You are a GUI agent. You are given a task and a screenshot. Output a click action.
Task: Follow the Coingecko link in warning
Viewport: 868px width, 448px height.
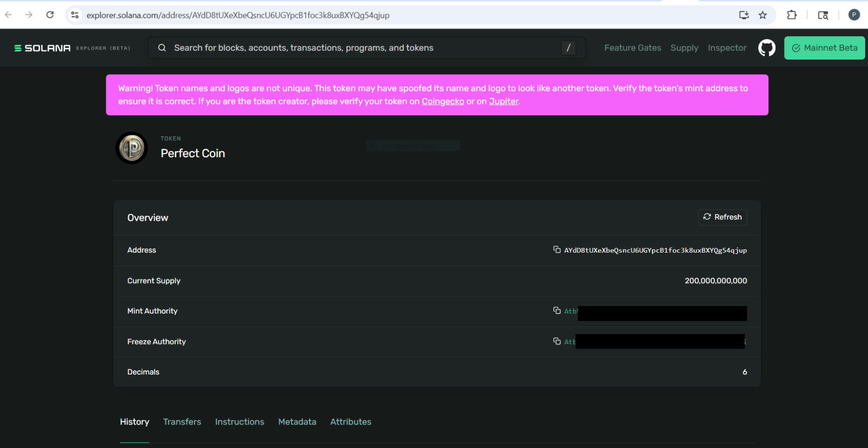443,102
